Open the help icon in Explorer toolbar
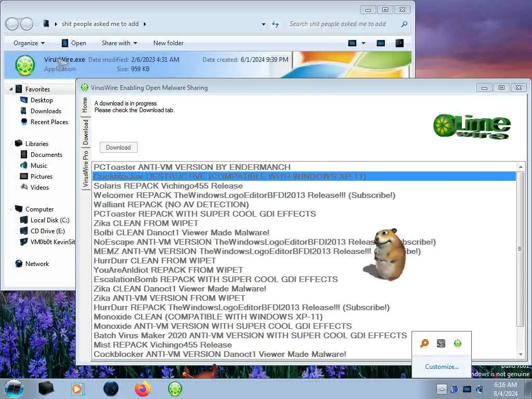 [400, 43]
